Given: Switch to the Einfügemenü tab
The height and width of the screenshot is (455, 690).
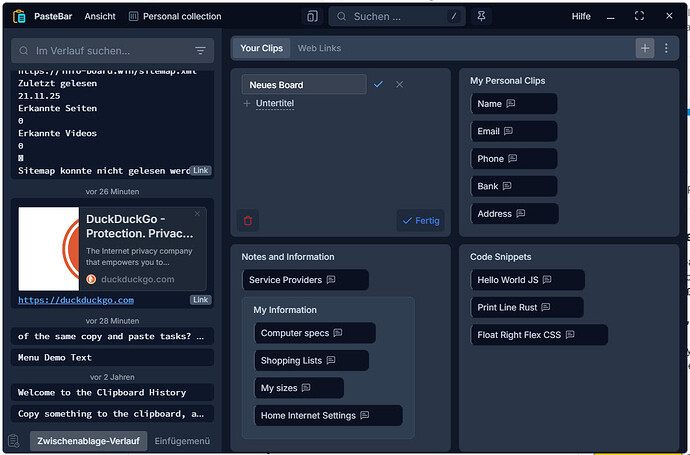Looking at the screenshot, I should [182, 441].
